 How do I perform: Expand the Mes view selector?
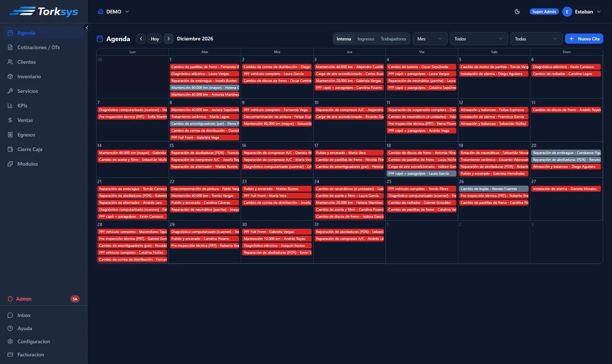coord(430,39)
